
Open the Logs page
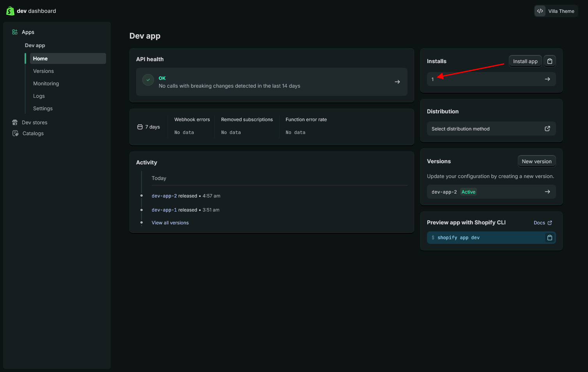pyautogui.click(x=39, y=96)
